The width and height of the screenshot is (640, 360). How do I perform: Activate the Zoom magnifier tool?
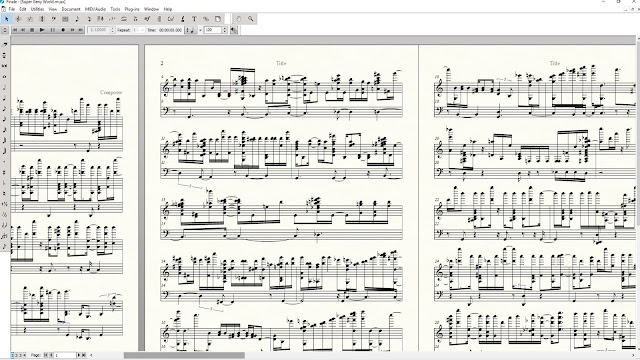point(250,19)
